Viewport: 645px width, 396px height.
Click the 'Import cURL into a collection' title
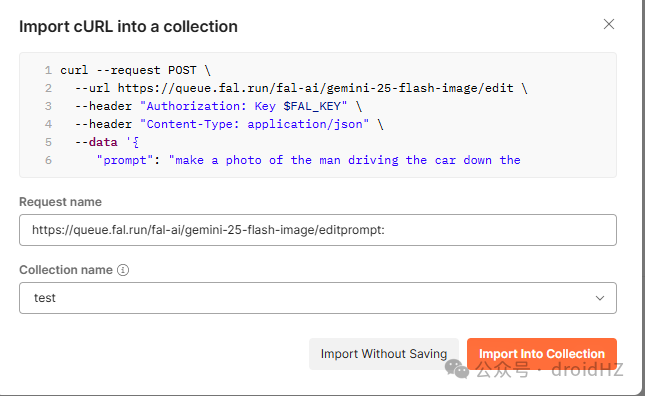(128, 27)
